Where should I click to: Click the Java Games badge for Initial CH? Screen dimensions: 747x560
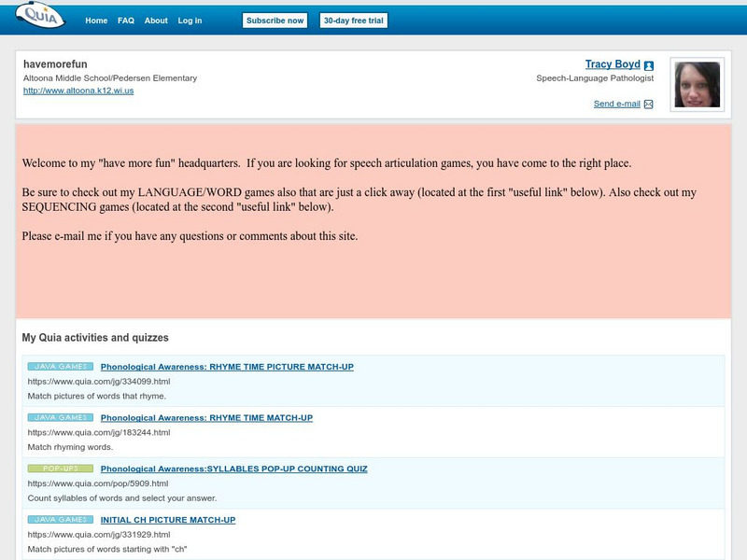point(60,520)
